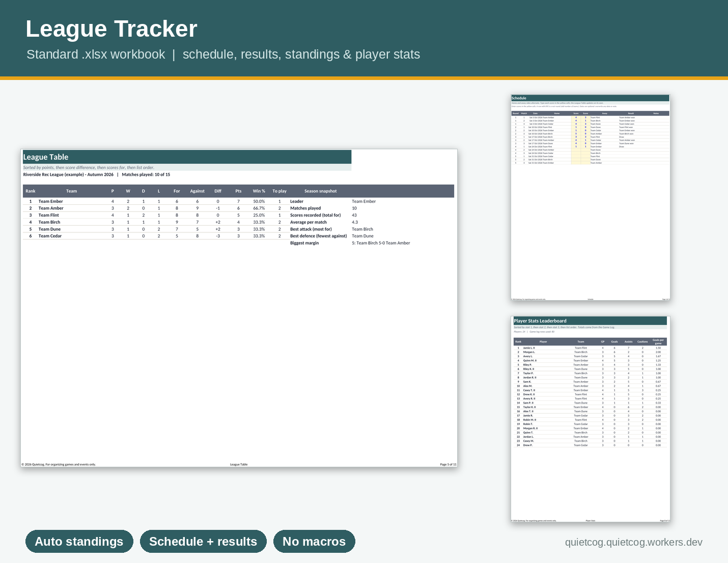728x563 pixels.
Task: Select Team Amber's "66.7%" win percentage
Action: [x=259, y=208]
